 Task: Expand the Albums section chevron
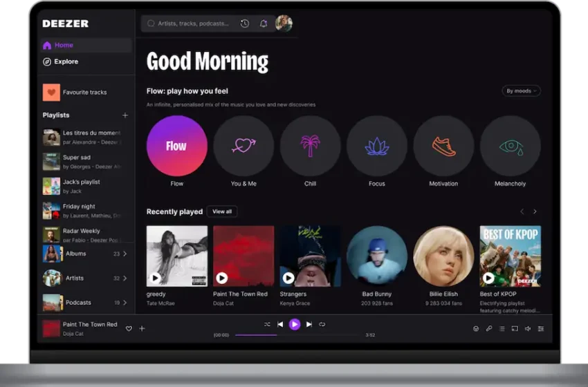coord(125,254)
